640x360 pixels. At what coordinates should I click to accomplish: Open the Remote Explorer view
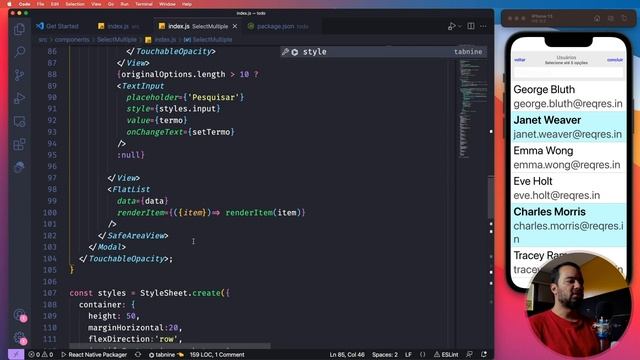coord(19,121)
